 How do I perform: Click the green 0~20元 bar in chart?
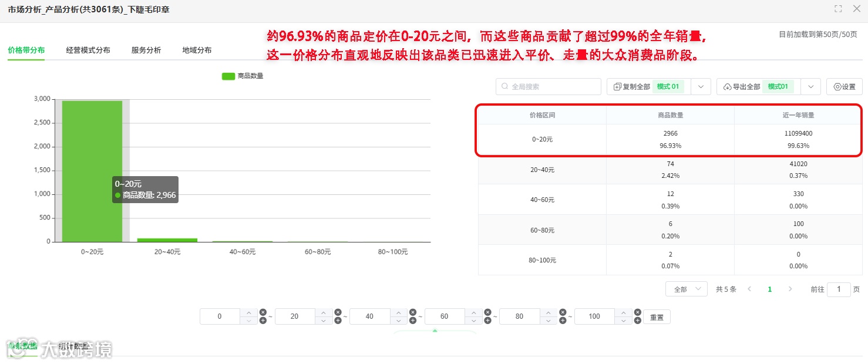92,171
